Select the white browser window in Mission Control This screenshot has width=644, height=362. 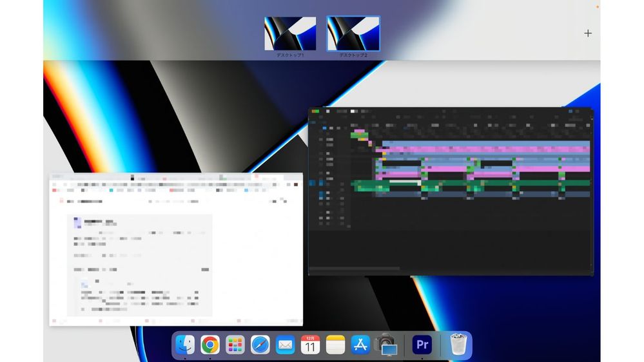tap(176, 249)
